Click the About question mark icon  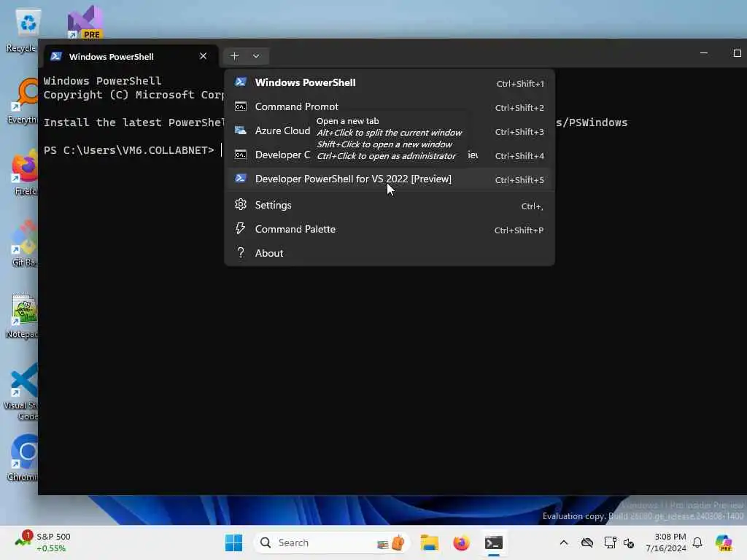[241, 253]
